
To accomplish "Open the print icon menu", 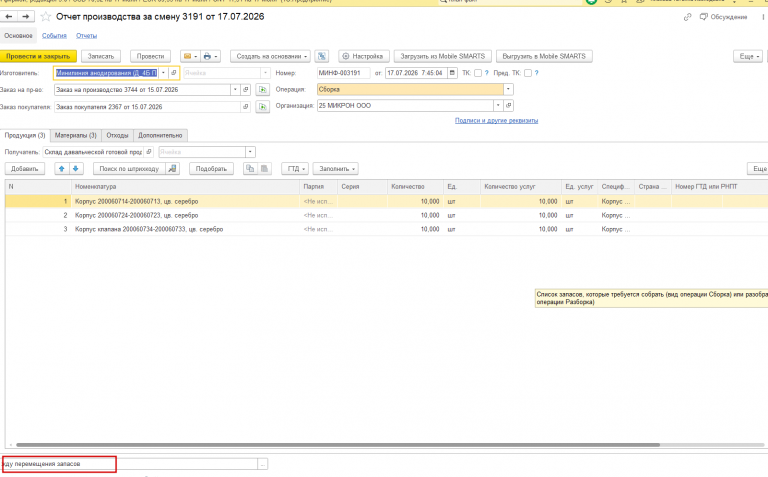I will point(211,56).
